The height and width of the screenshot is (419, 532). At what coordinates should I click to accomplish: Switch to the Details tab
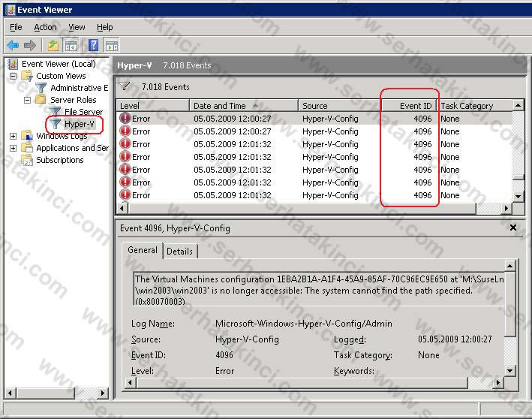tap(179, 252)
